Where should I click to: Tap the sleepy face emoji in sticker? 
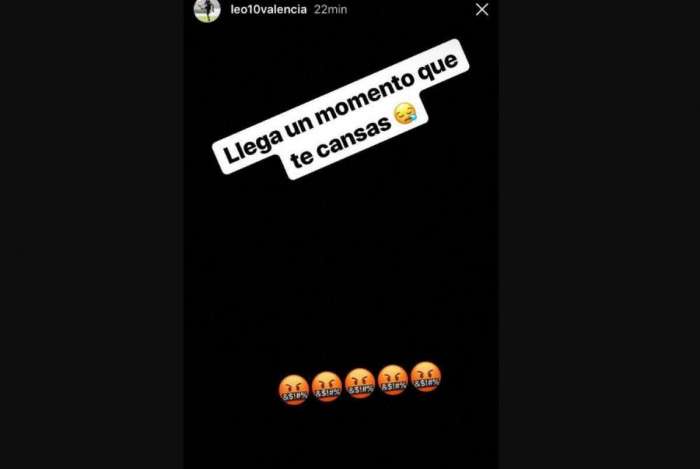pos(405,113)
